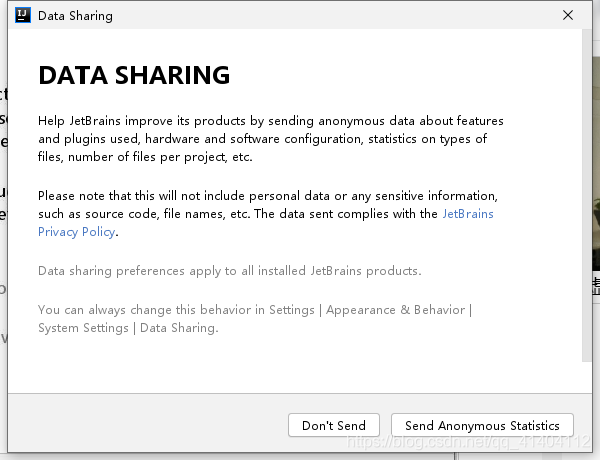Click the Don't Send button
600x460 pixels.
coord(334,425)
